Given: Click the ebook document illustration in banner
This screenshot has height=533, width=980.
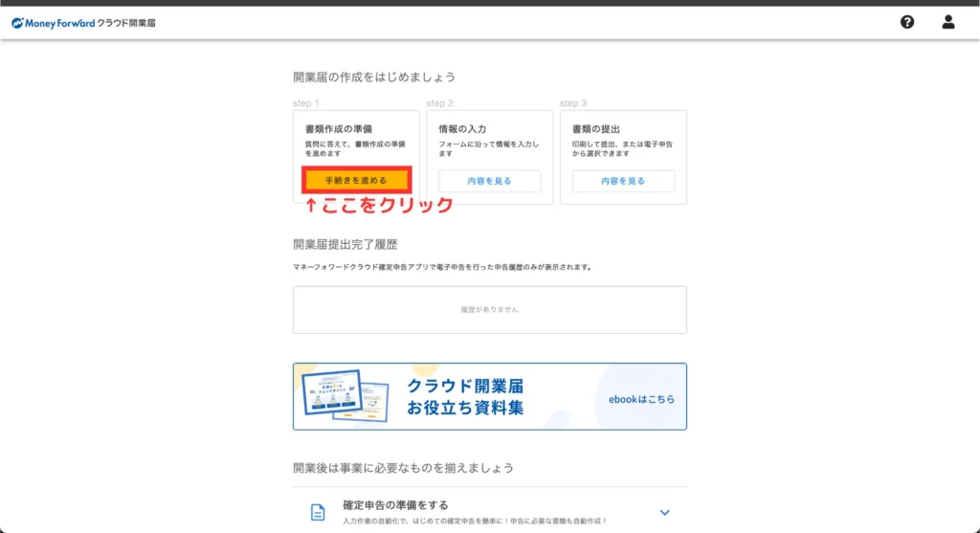Looking at the screenshot, I should [345, 396].
